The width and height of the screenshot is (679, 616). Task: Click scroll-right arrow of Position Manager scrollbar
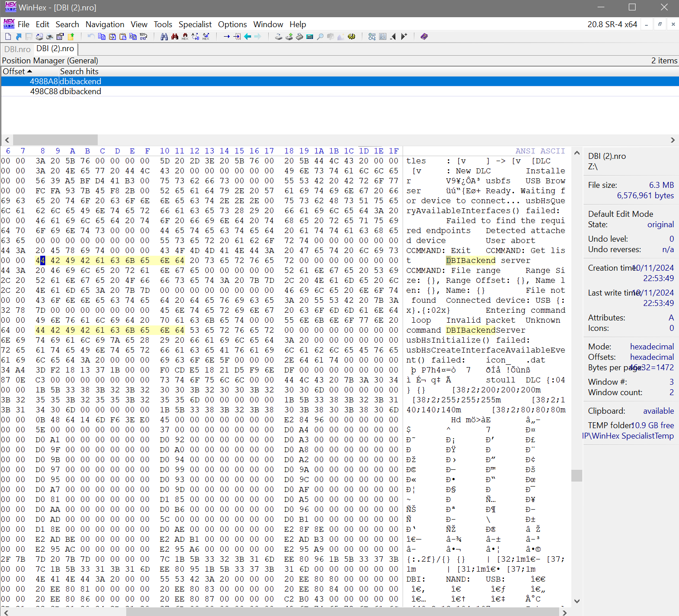point(673,140)
